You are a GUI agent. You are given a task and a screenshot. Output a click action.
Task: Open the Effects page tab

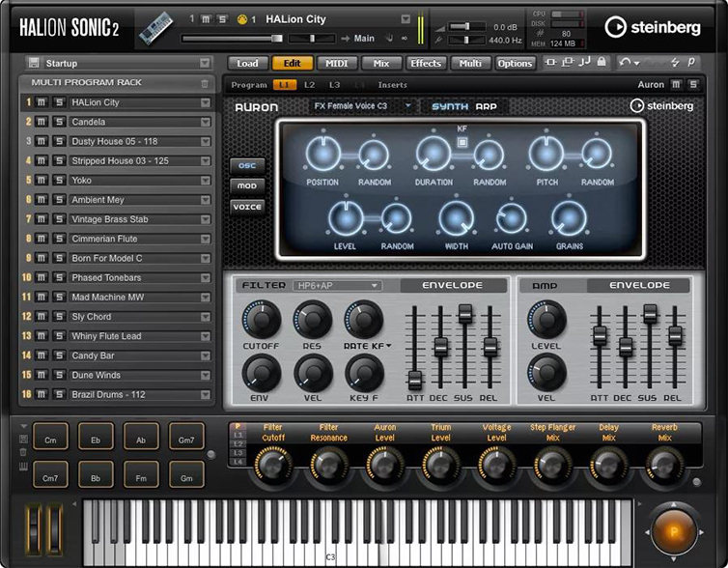tap(426, 64)
